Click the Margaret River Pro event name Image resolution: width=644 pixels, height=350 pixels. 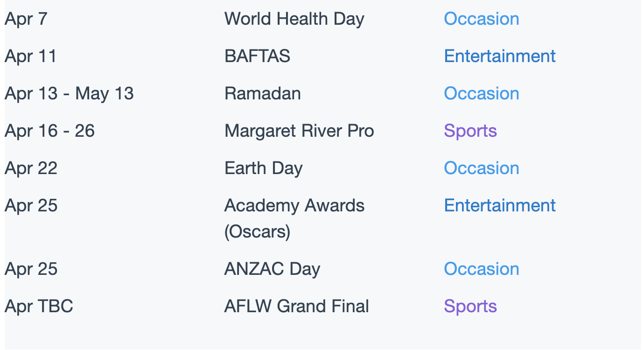(x=299, y=131)
